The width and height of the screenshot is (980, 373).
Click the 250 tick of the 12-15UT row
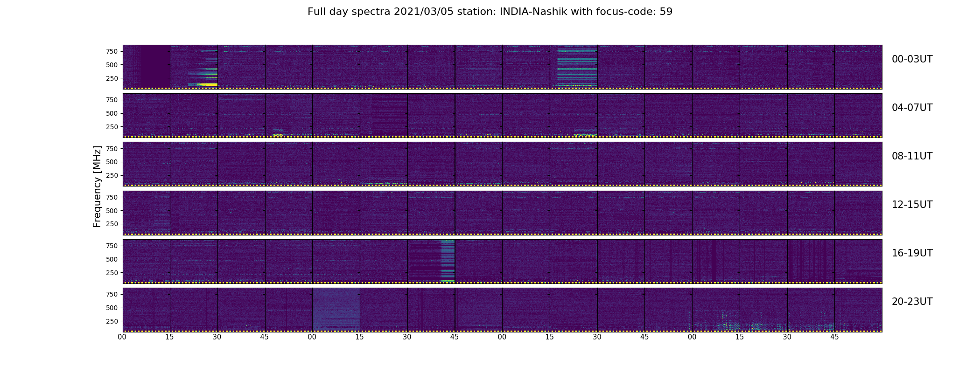pos(112,224)
